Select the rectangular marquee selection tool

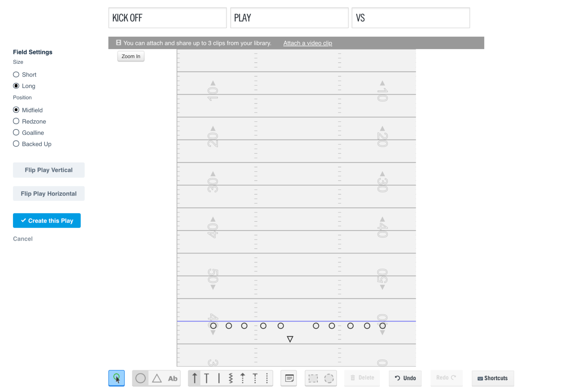click(313, 378)
